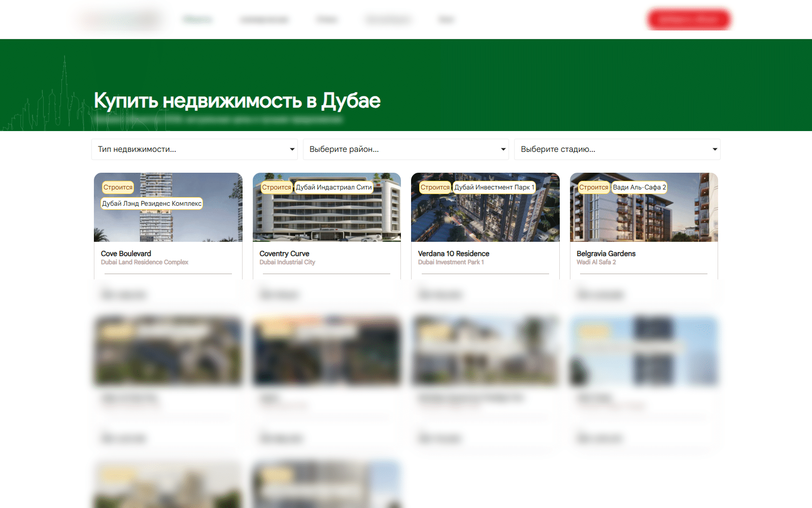Click the 'Verdana 10 Residence' title
This screenshot has height=508, width=812.
[x=454, y=253]
